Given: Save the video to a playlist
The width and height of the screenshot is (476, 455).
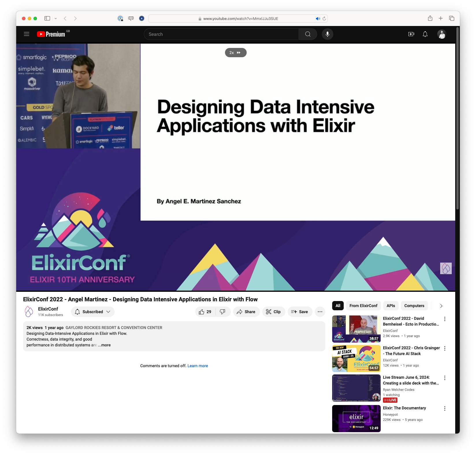Looking at the screenshot, I should click(x=300, y=312).
